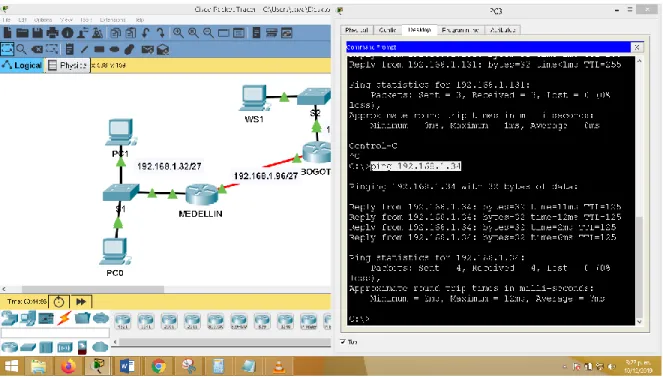Image resolution: width=663 pixels, height=378 pixels.
Task: Click the New file icon in toolbar
Action: tap(8, 33)
